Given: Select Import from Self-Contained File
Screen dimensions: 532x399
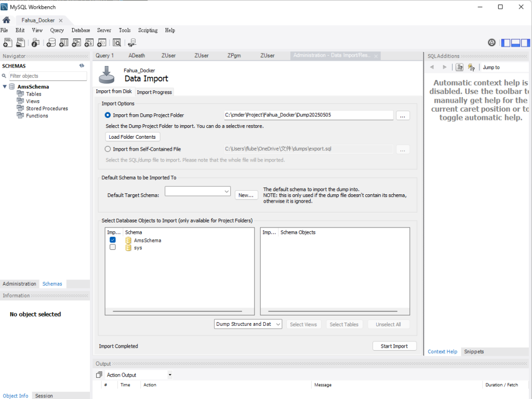Looking at the screenshot, I should click(x=108, y=149).
